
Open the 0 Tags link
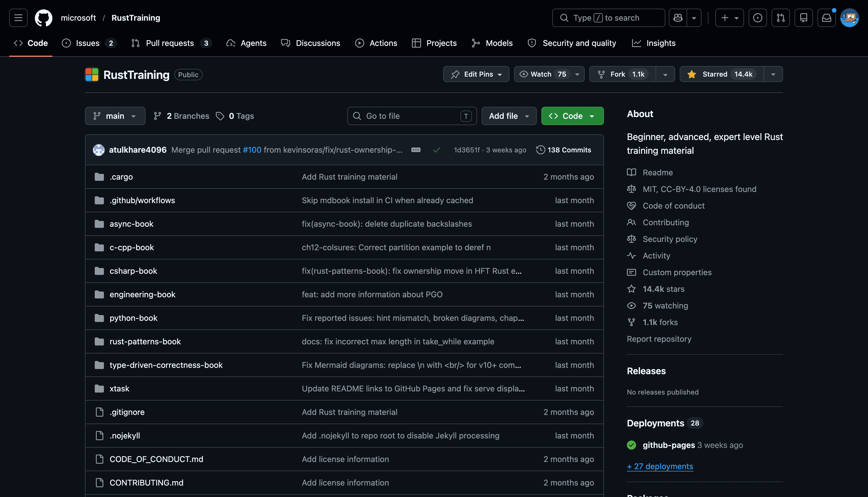(x=235, y=116)
